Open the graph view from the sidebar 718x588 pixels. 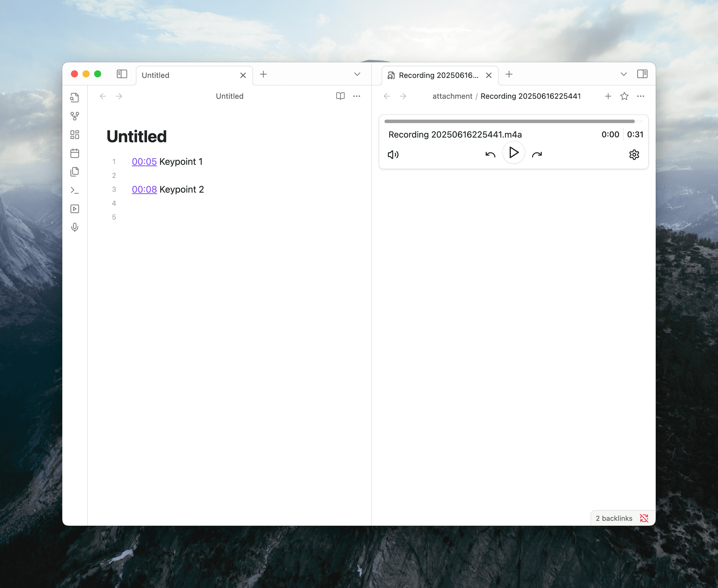click(75, 116)
